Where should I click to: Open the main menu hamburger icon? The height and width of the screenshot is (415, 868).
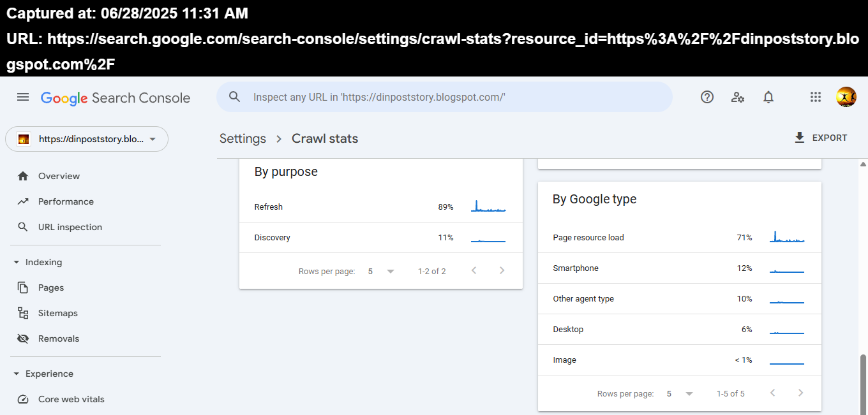coord(23,97)
